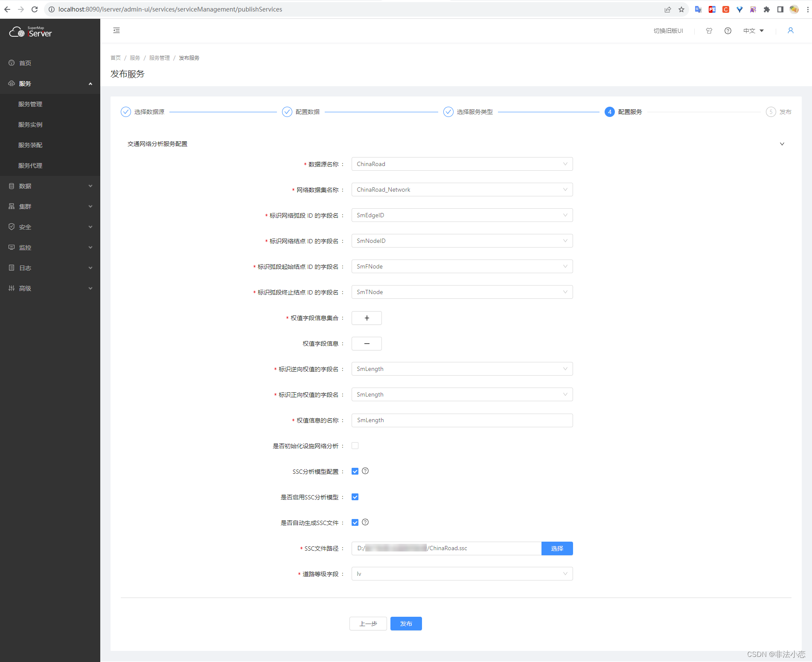Click step 1 选择数据源 check circle
This screenshot has width=812, height=662.
(x=126, y=112)
